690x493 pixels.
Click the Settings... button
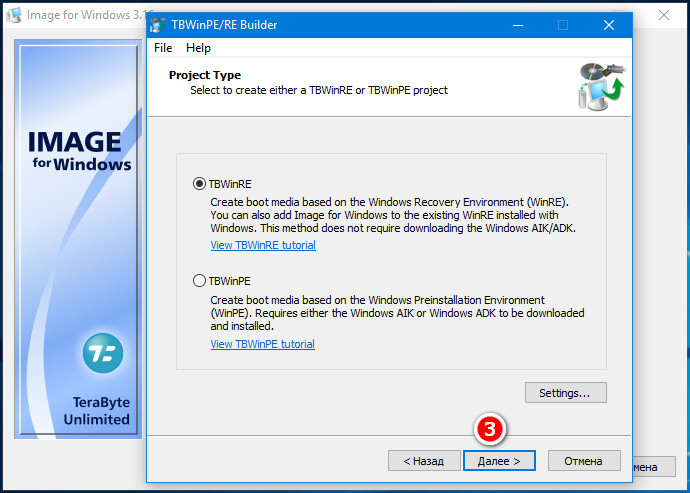(x=565, y=393)
